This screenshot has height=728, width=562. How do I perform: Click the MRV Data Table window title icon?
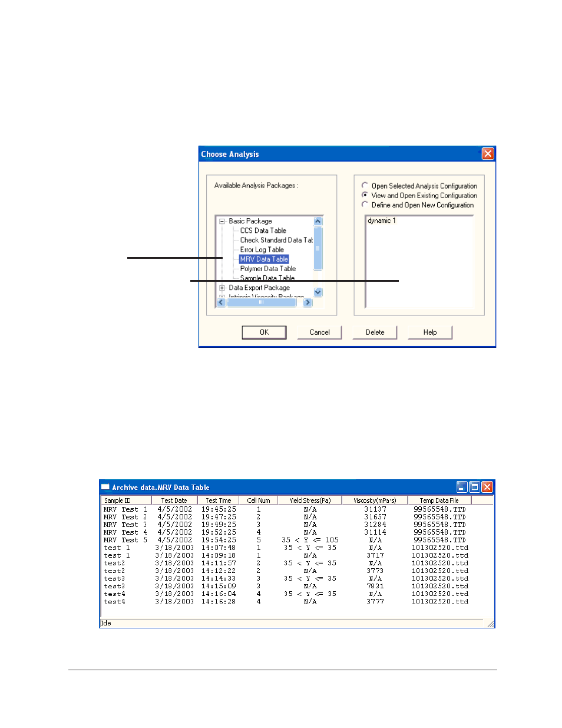[105, 487]
